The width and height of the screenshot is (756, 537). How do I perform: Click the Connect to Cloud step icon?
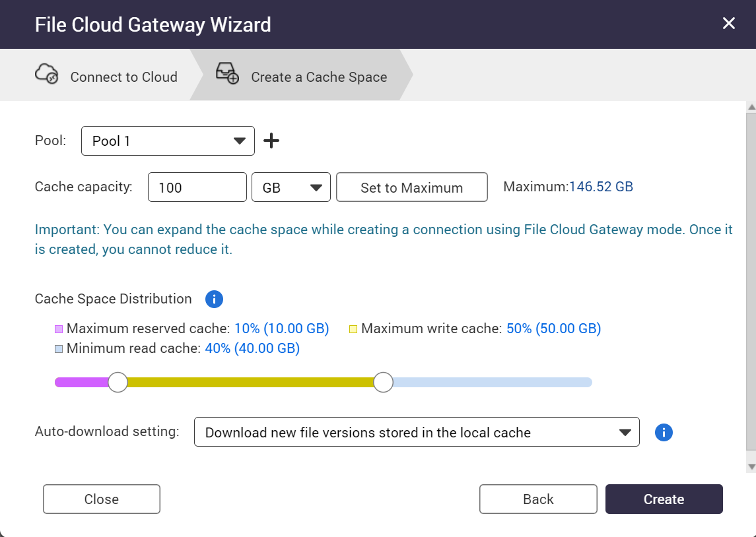point(47,74)
